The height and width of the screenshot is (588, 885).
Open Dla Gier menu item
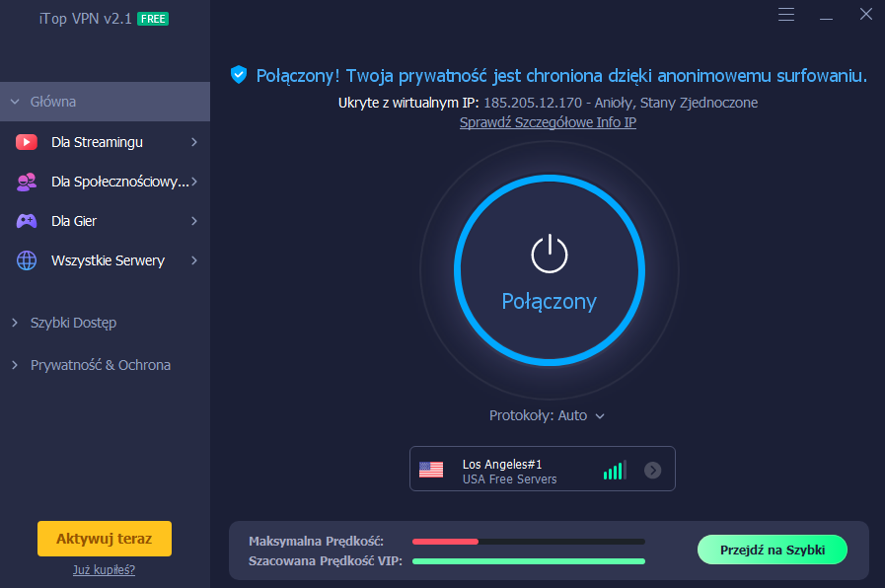pos(105,221)
